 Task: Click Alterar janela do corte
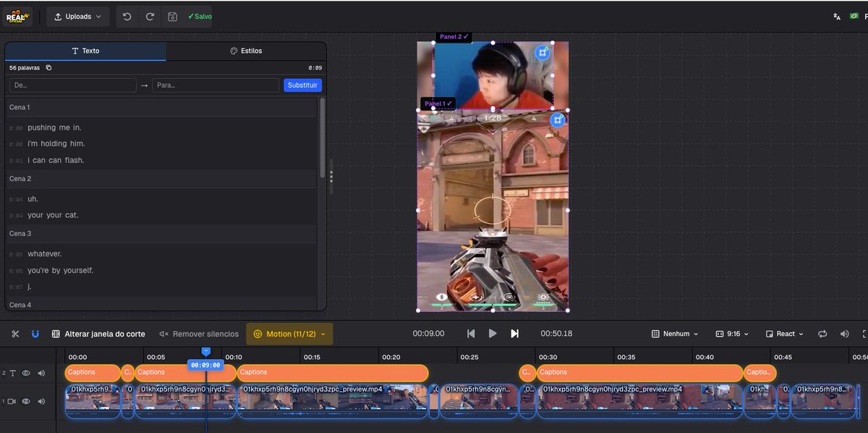98,334
